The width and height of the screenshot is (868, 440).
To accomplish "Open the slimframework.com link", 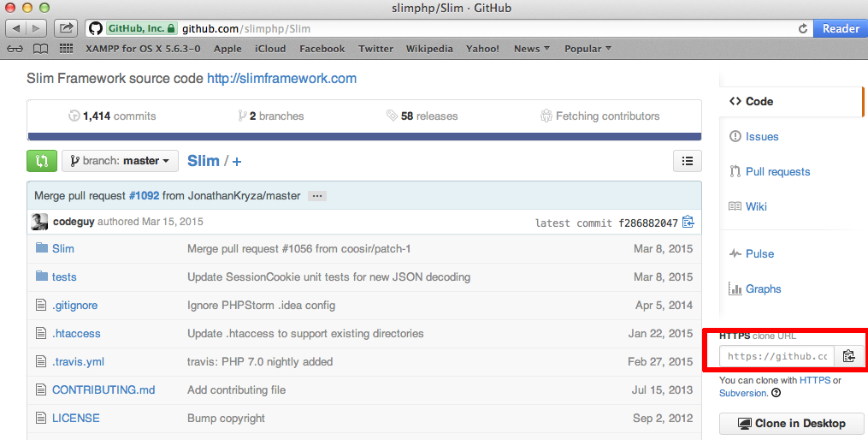I will pyautogui.click(x=281, y=79).
